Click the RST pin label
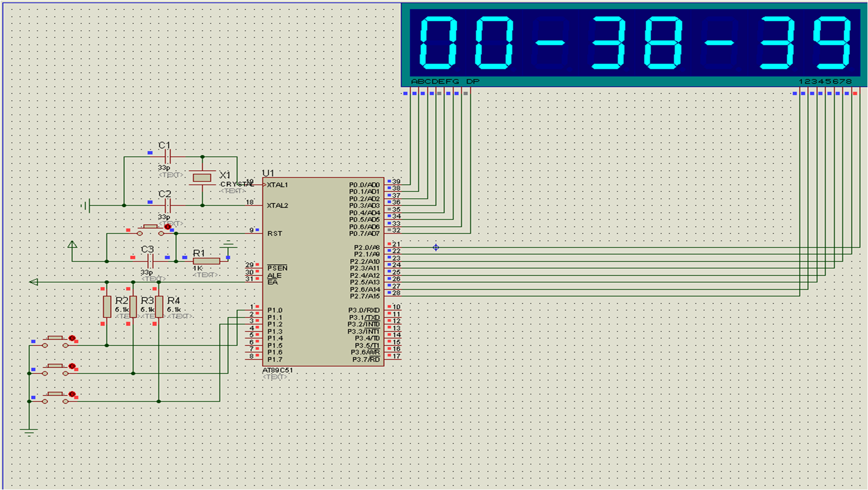This screenshot has width=868, height=490. 275,234
